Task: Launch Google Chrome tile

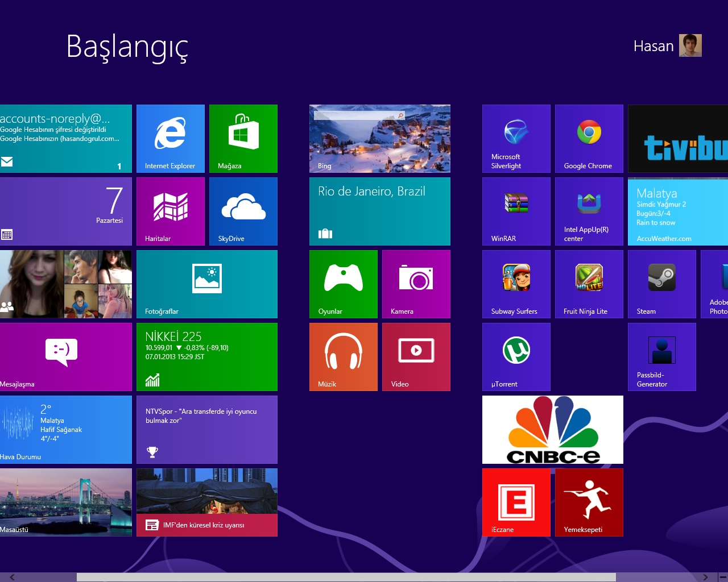Action: [x=589, y=139]
